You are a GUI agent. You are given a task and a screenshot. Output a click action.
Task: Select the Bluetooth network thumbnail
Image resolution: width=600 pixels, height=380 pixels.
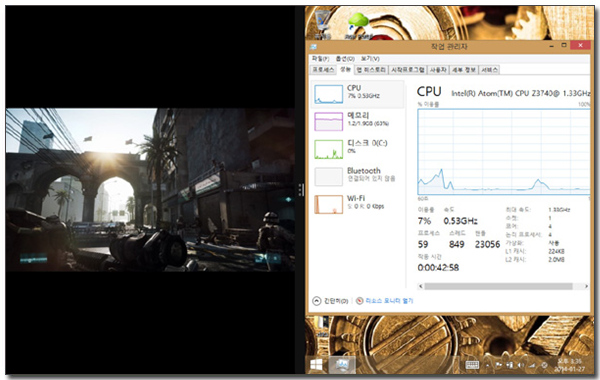[328, 176]
